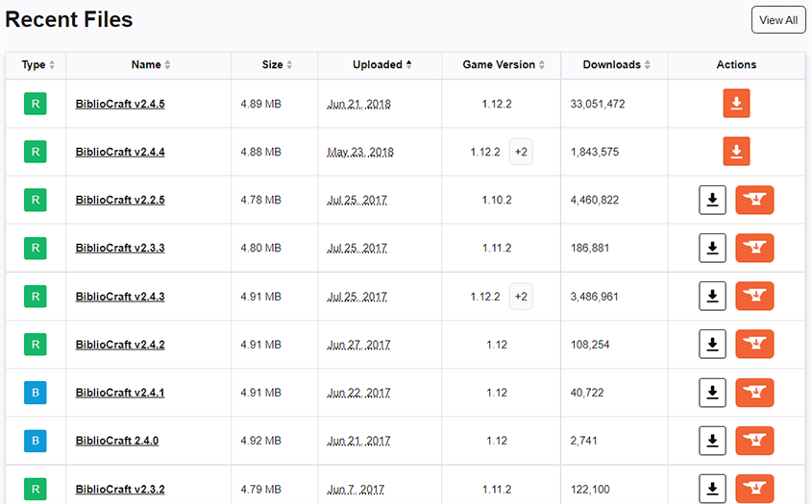Install BiblioCraft v2.3.3 via orange anvil icon
This screenshot has width=812, height=504.
(x=754, y=248)
